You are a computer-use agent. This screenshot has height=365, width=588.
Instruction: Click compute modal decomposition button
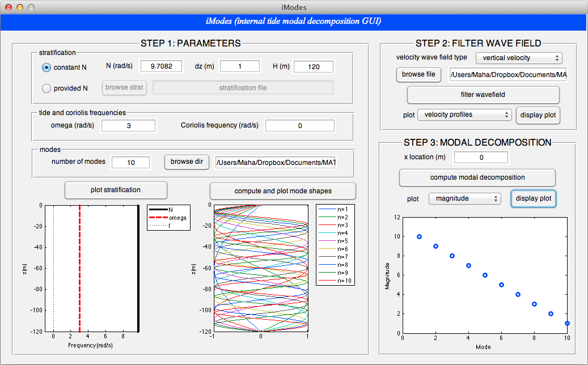477,177
